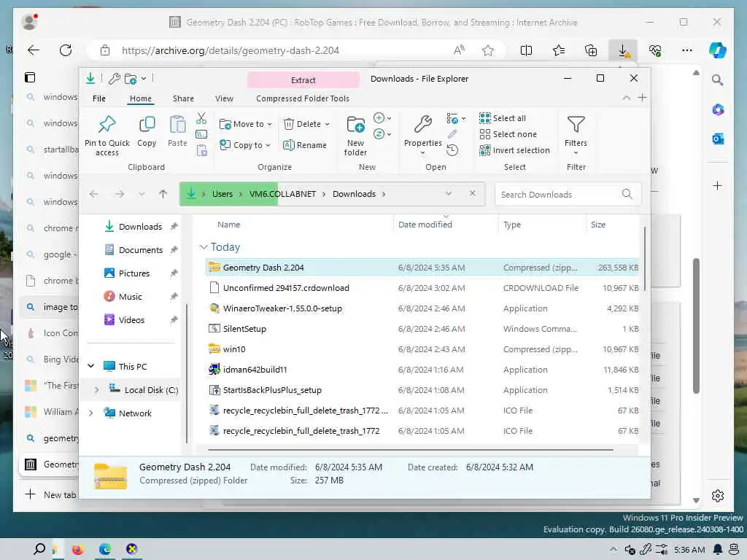Open the Delete dropdown arrow

328,124
